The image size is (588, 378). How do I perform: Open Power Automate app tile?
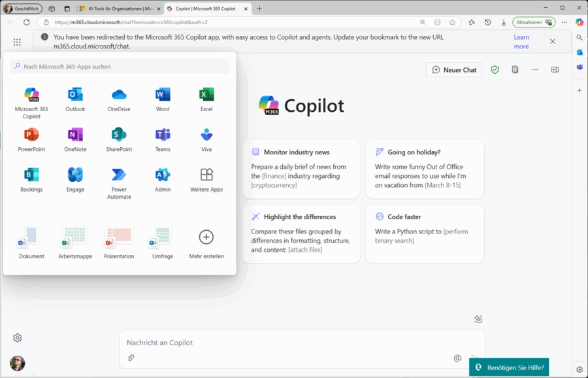click(x=119, y=184)
